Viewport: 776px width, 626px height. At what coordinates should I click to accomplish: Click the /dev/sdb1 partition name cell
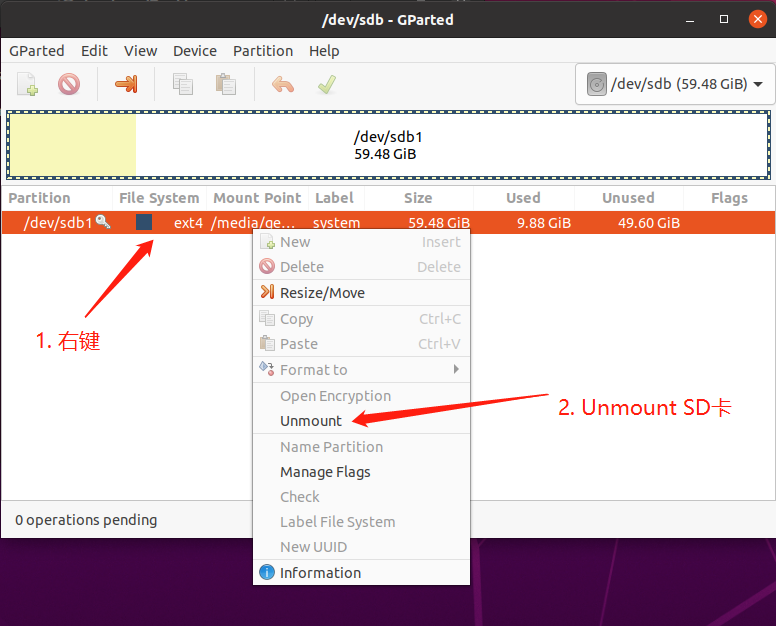coord(58,223)
